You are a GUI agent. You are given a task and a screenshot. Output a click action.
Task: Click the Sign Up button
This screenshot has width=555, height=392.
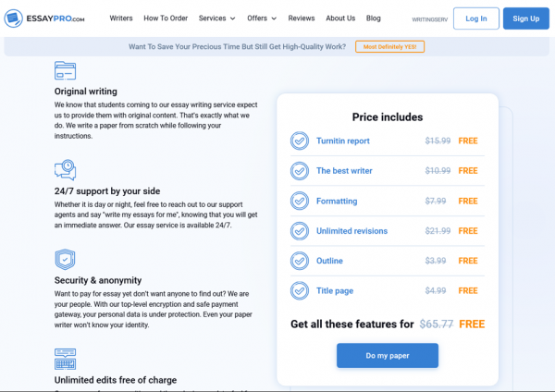525,18
